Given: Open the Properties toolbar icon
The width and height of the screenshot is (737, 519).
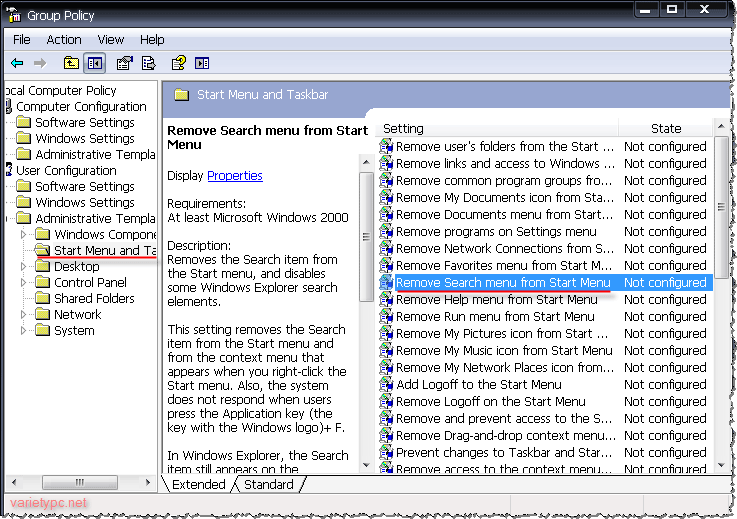Looking at the screenshot, I should pyautogui.click(x=125, y=63).
